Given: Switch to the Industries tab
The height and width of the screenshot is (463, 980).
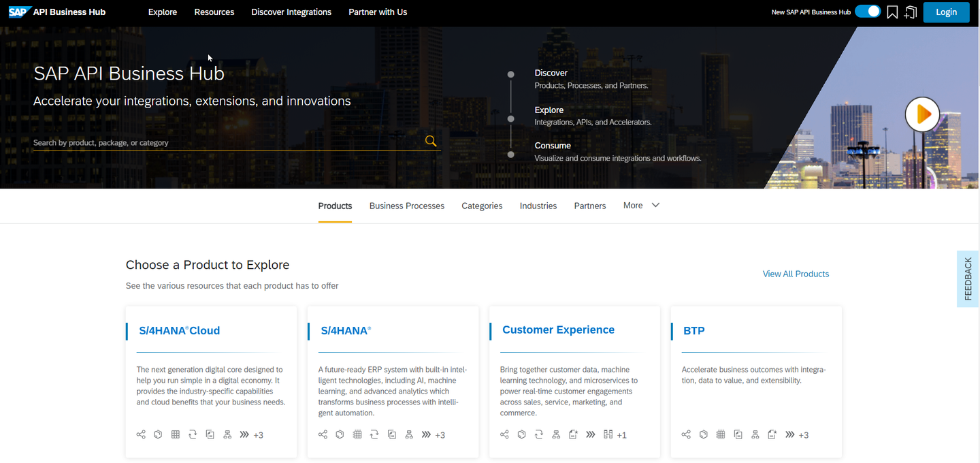Looking at the screenshot, I should [x=538, y=206].
